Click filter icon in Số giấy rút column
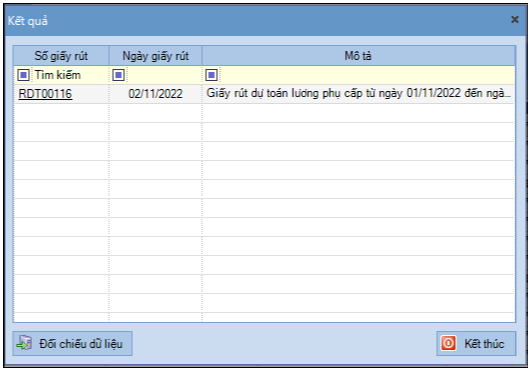This screenshot has width=530, height=370. pos(23,75)
